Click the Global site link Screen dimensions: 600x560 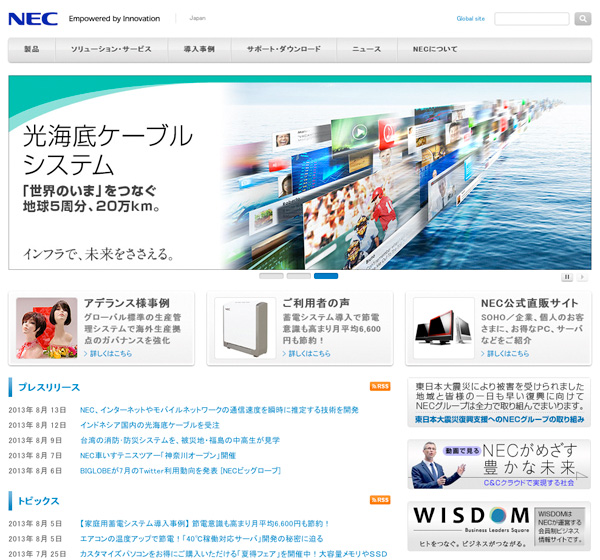tap(470, 18)
